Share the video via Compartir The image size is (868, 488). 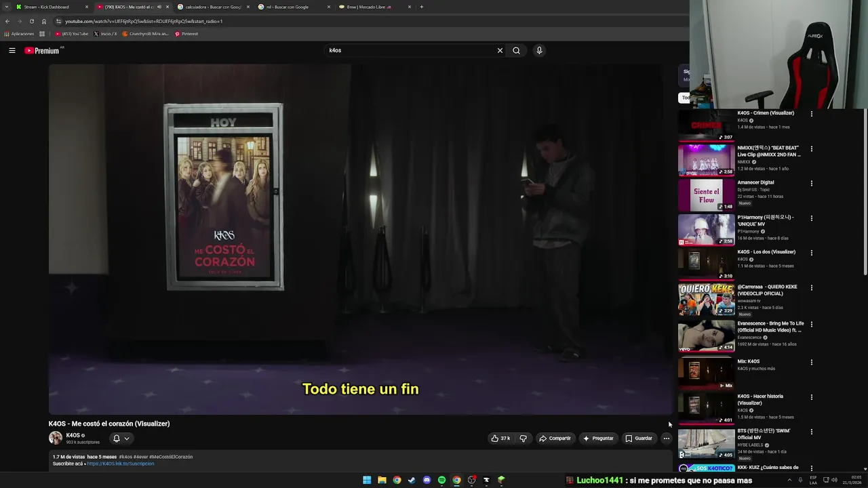[555, 439]
